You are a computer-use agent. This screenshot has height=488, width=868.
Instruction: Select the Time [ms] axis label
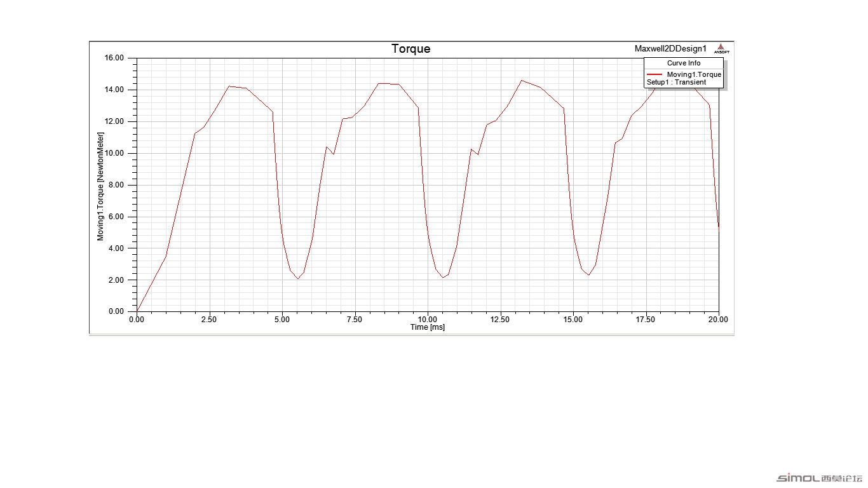coord(428,327)
